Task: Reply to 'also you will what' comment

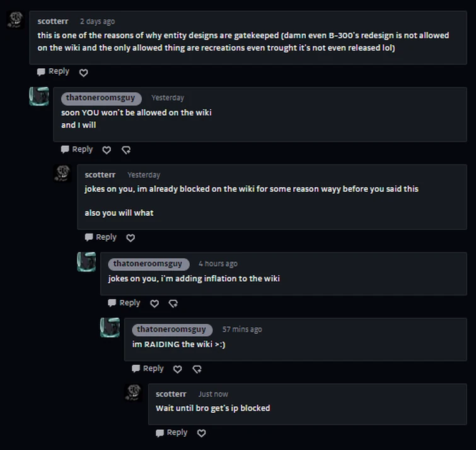Action: (x=101, y=237)
